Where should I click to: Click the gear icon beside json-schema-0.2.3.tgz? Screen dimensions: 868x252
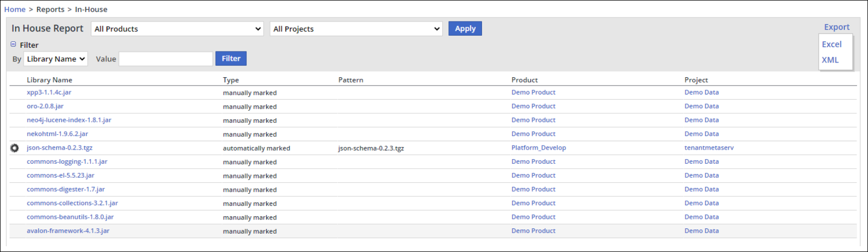click(15, 148)
